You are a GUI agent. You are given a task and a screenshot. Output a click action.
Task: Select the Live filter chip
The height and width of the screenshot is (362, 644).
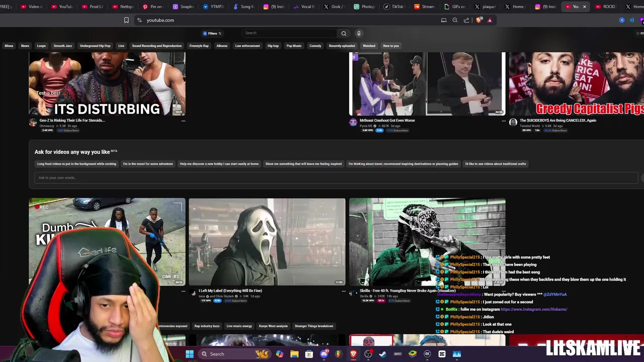121,46
